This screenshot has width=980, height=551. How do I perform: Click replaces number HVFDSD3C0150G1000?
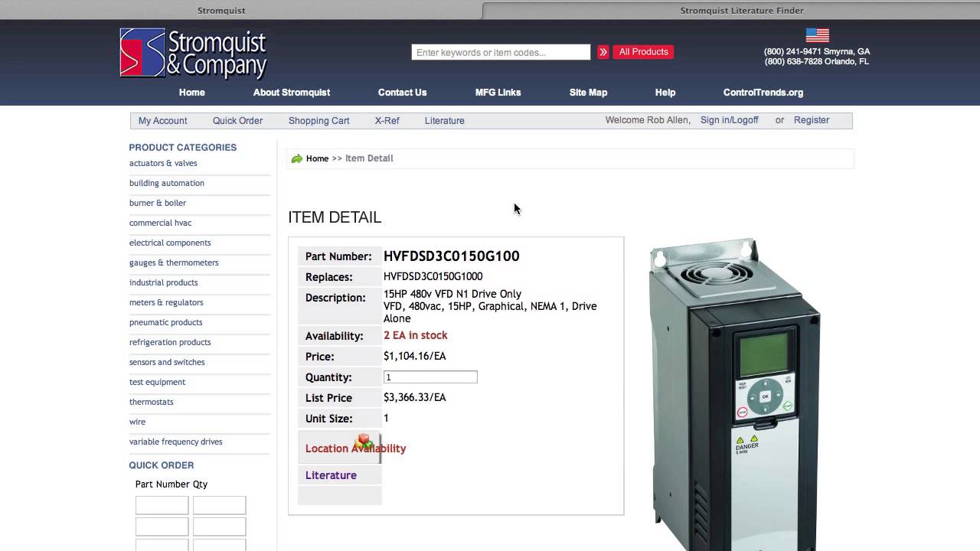pyautogui.click(x=433, y=276)
